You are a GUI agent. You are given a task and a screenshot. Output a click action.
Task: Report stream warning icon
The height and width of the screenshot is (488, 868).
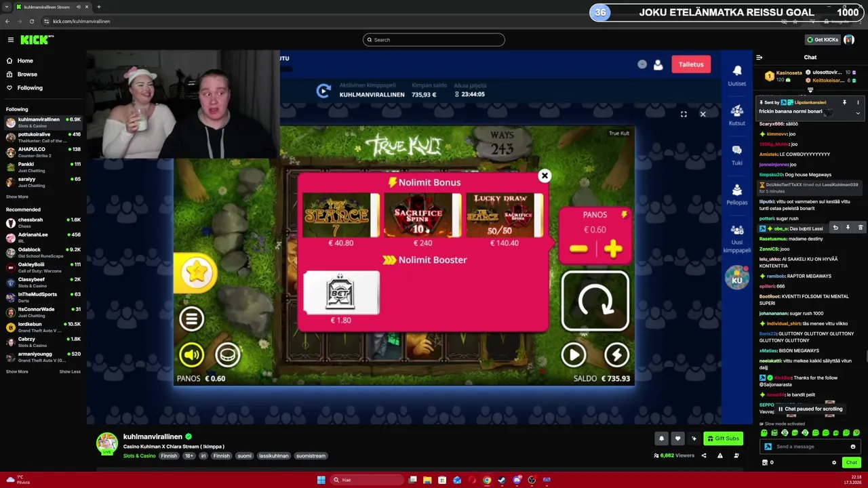pyautogui.click(x=719, y=455)
